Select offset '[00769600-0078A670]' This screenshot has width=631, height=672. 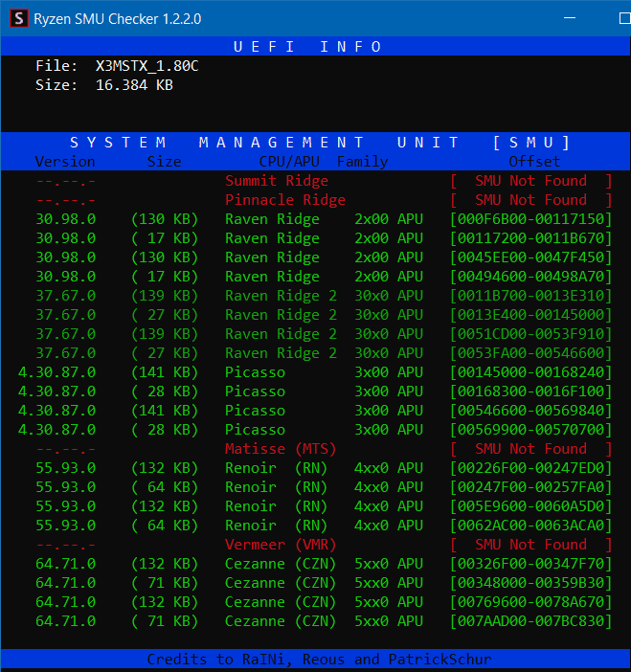[530, 602]
